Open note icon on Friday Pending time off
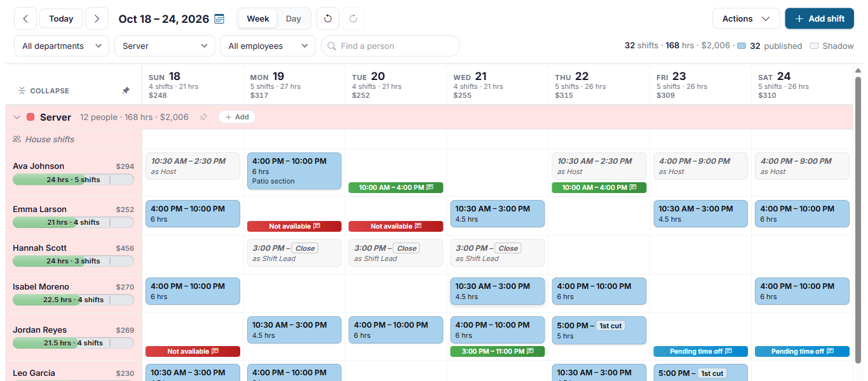Viewport: 868px width, 381px height. [729, 351]
